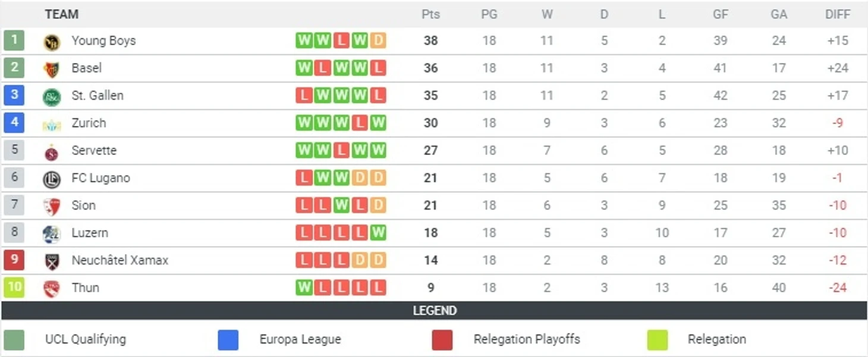Viewport: 868px width, 357px height.
Task: Click Luzern's green win form badge
Action: (x=378, y=233)
